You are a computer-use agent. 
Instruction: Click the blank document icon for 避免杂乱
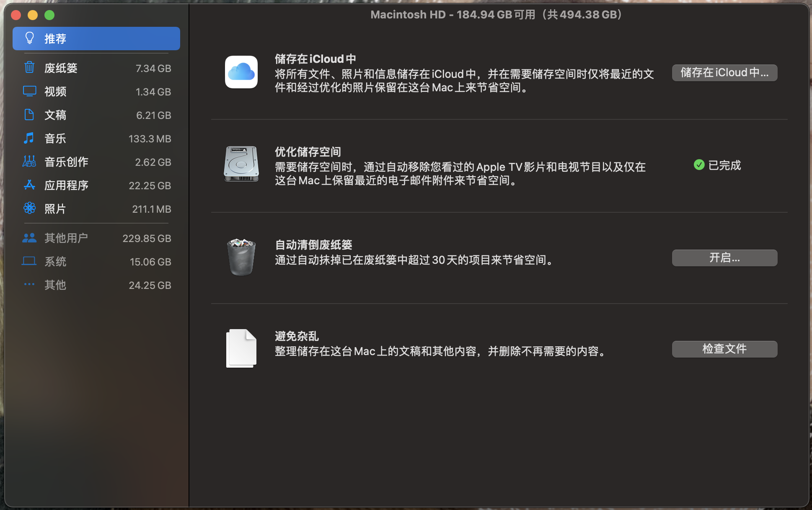(x=241, y=348)
